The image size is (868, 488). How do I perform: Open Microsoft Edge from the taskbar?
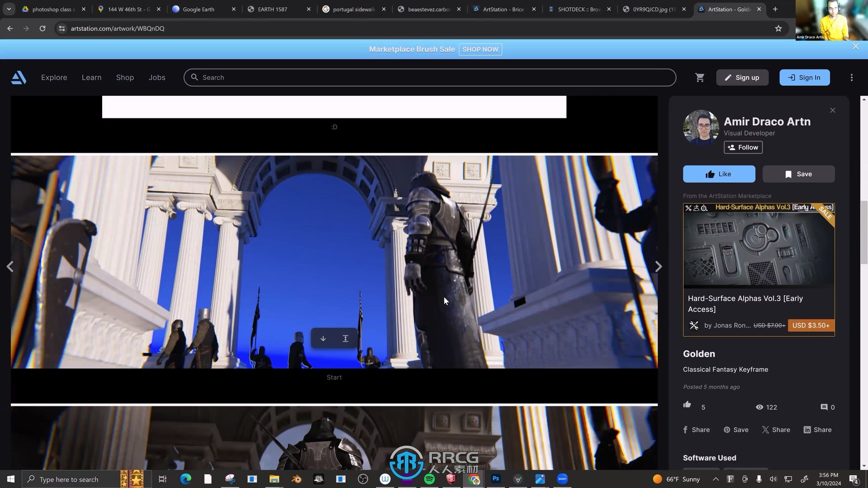pyautogui.click(x=186, y=479)
